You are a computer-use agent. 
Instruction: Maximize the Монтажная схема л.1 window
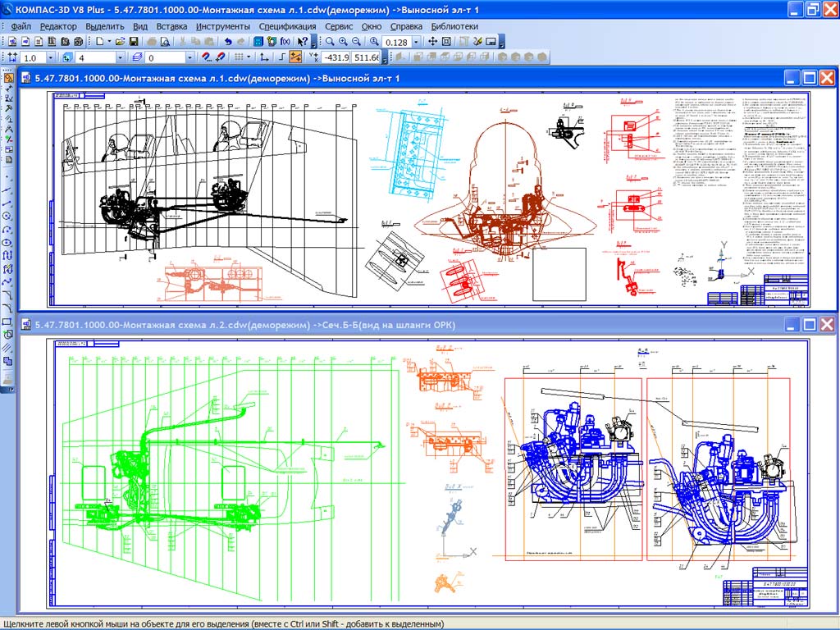(x=810, y=78)
